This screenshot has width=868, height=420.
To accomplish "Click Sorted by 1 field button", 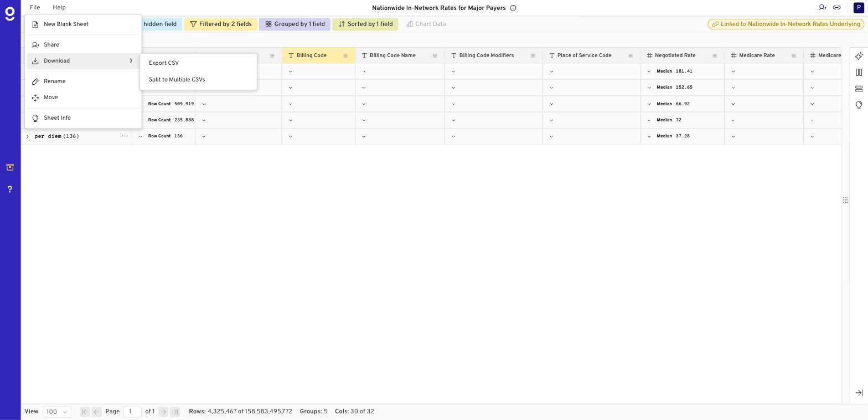I will pos(365,24).
